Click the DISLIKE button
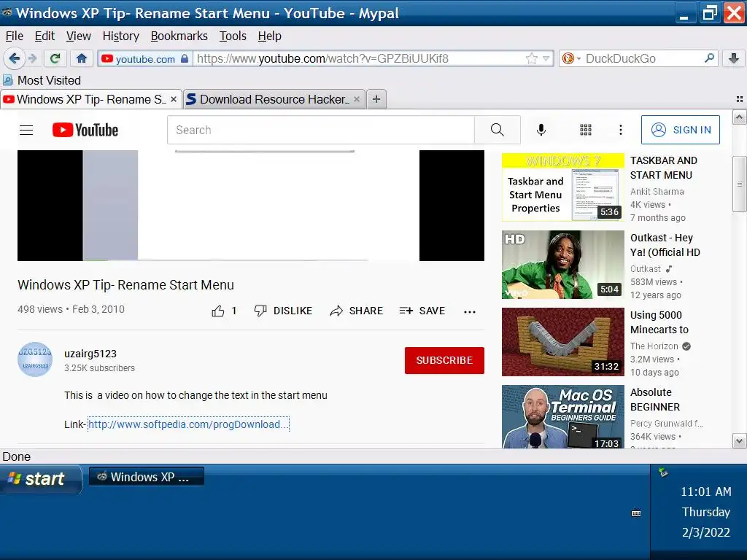The image size is (747, 560). [x=283, y=311]
